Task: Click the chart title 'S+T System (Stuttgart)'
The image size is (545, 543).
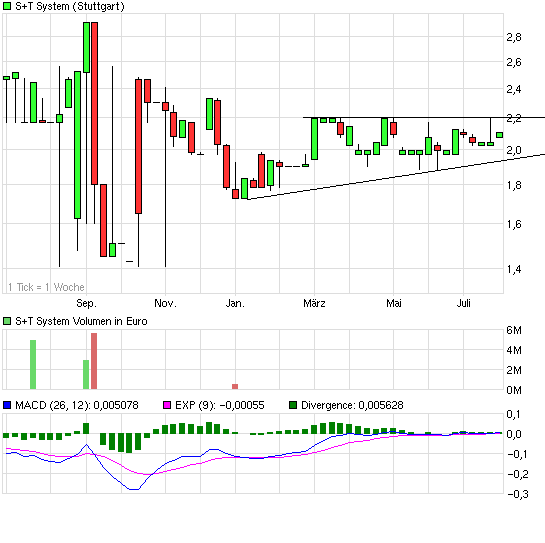Action: [70, 6]
